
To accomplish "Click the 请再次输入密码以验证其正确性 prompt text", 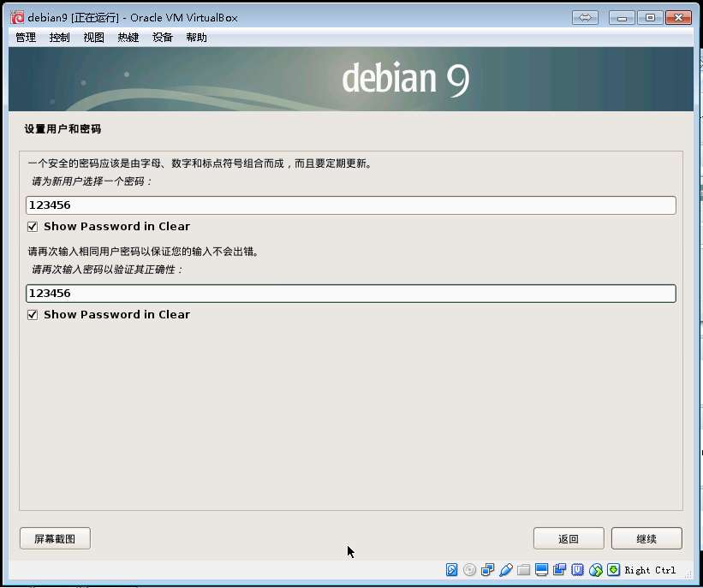I will tap(108, 270).
